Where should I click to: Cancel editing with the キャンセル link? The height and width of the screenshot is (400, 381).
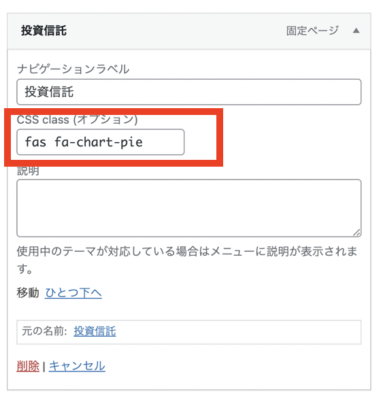click(x=77, y=366)
